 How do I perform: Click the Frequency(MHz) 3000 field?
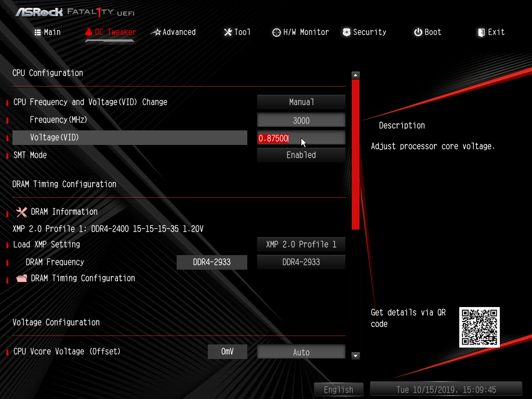[301, 121]
